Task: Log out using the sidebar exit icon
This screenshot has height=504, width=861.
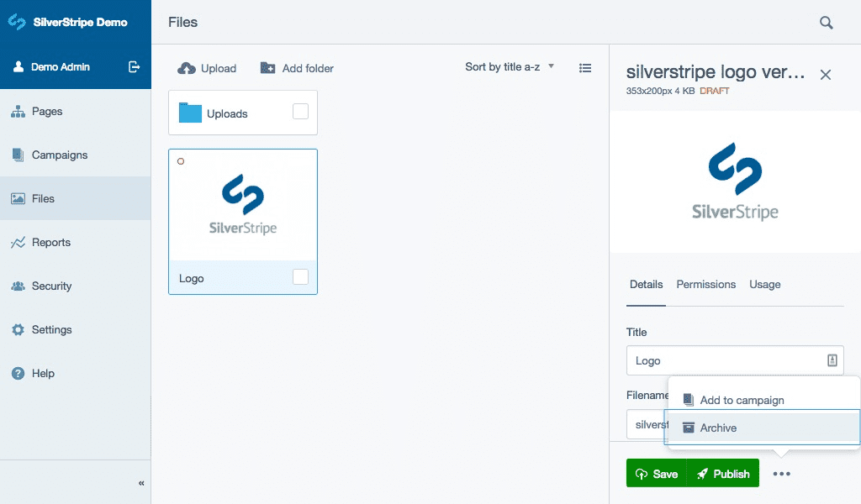Action: point(134,67)
